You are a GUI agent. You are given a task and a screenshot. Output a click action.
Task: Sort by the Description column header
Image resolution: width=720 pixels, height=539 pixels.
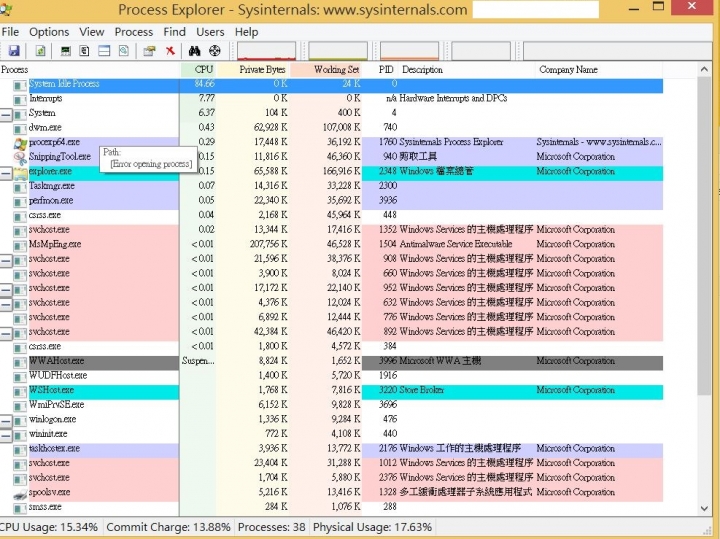pos(467,70)
